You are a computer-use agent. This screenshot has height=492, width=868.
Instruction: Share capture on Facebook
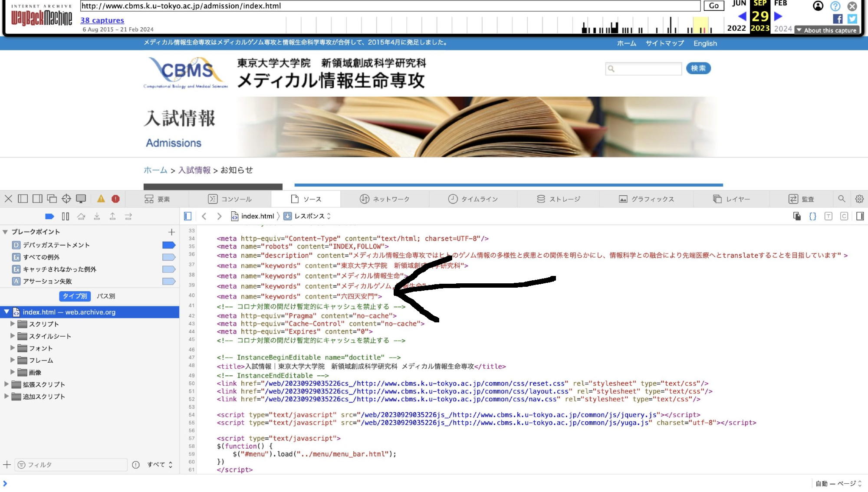tap(838, 19)
